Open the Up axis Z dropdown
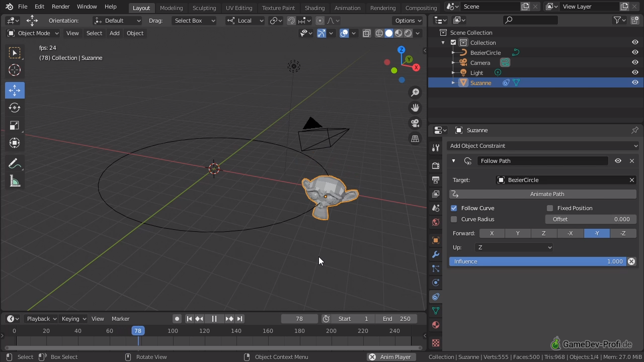 tap(514, 247)
